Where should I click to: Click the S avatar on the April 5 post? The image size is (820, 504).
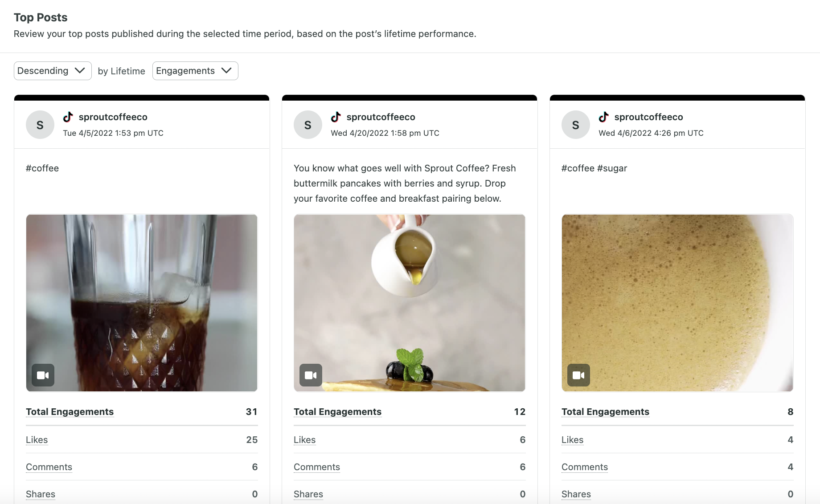tap(40, 125)
